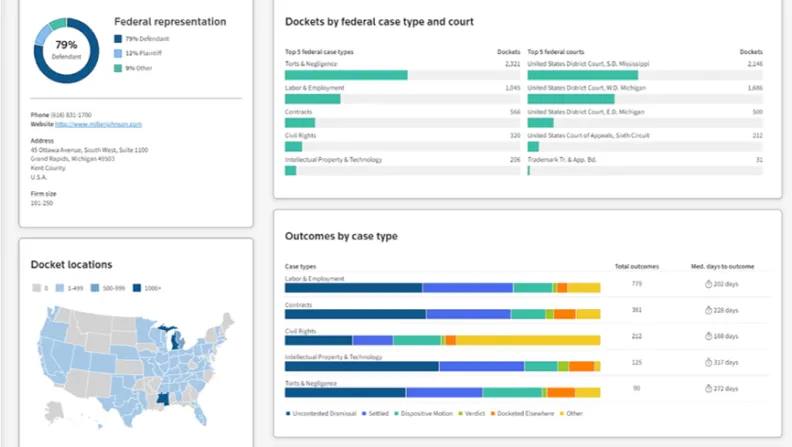The width and height of the screenshot is (792, 447).
Task: Click the clock icon beside 188 days
Action: click(708, 336)
